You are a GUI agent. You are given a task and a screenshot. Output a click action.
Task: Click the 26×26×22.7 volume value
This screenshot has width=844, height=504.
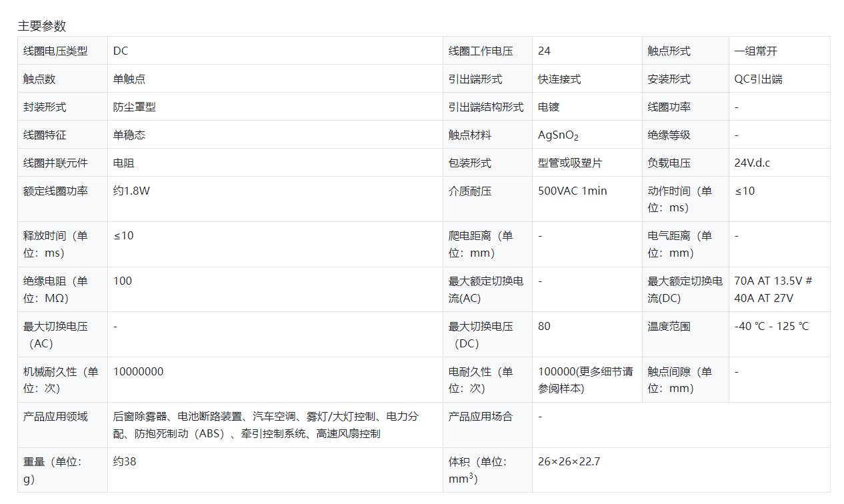tap(569, 461)
